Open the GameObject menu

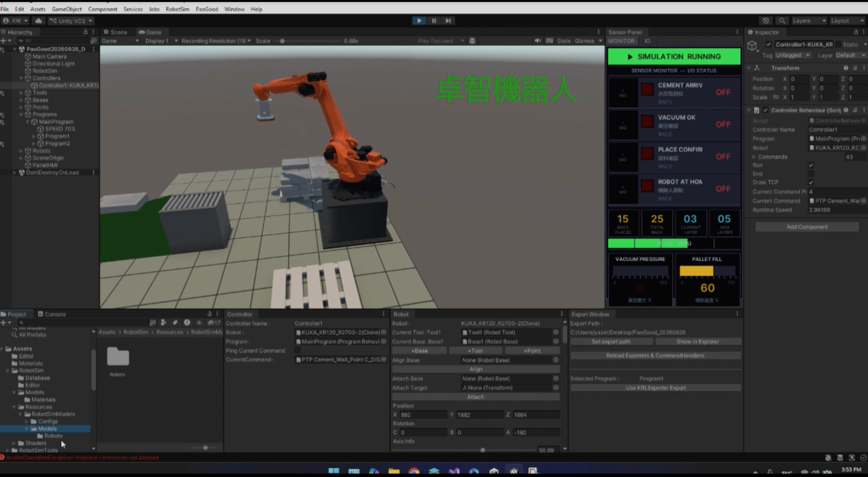click(x=66, y=9)
